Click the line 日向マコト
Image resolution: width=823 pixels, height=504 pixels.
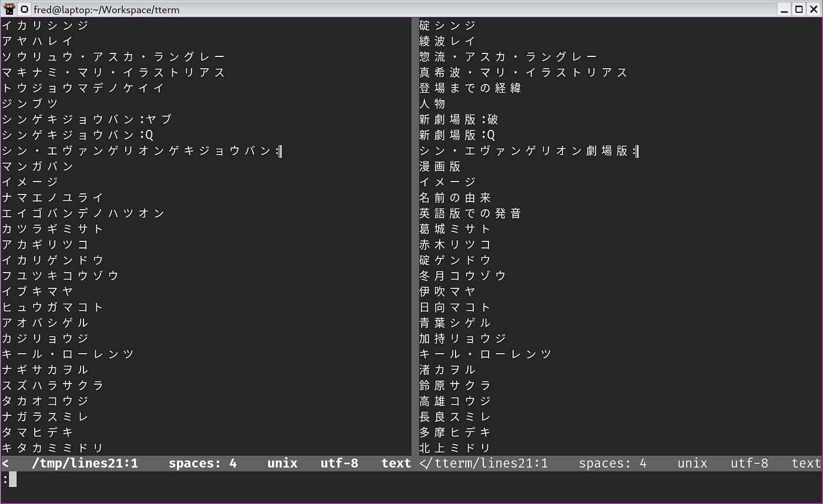point(455,307)
